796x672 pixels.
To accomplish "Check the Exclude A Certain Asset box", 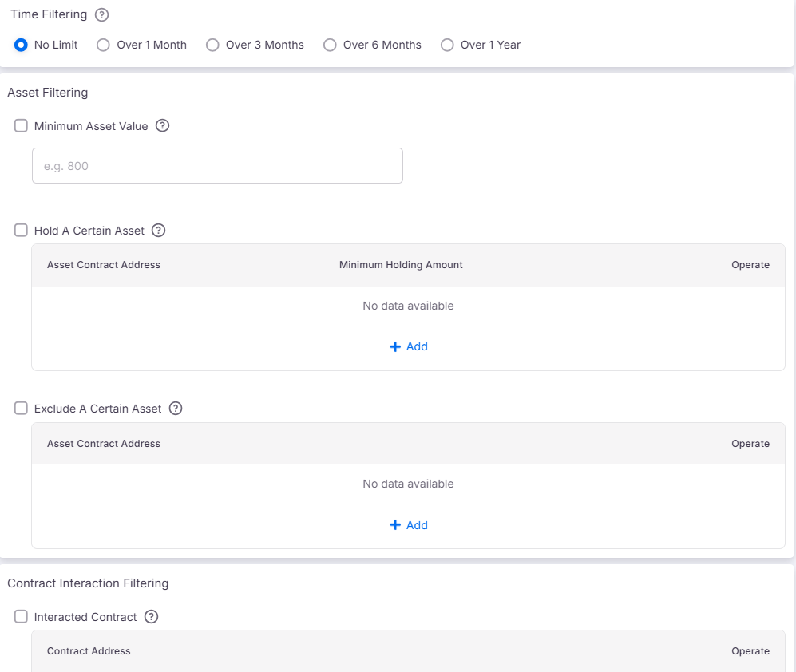I will [x=22, y=409].
